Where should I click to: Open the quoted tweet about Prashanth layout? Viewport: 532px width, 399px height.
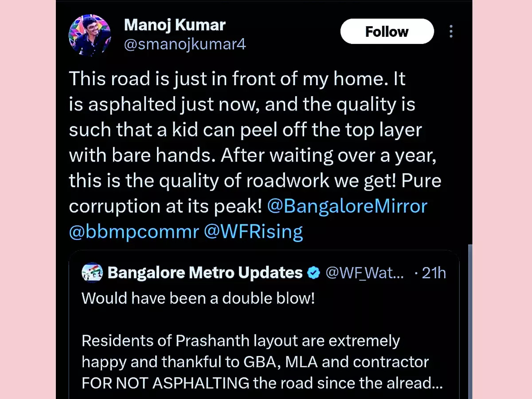point(264,325)
